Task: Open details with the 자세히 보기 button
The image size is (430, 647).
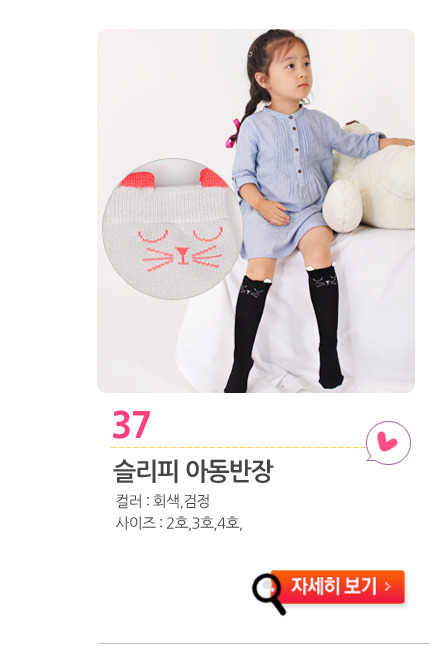Action: [338, 587]
